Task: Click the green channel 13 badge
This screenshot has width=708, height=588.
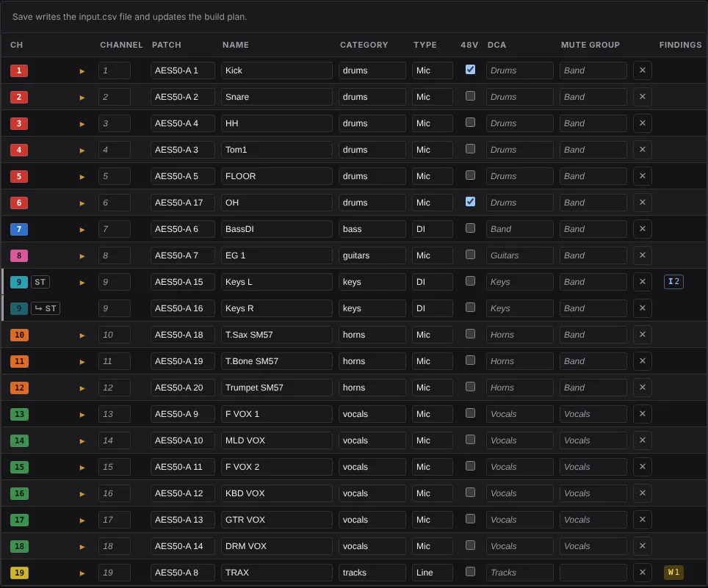Action: (x=19, y=414)
